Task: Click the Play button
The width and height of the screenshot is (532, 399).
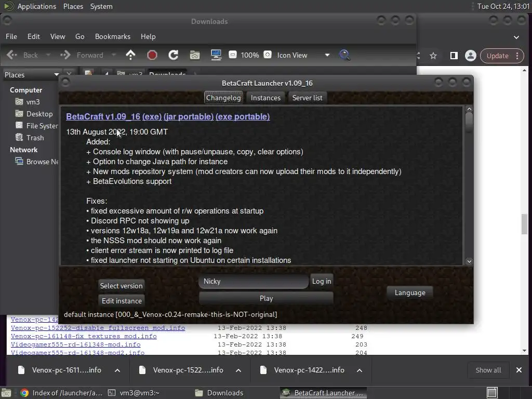Action: pos(266,298)
